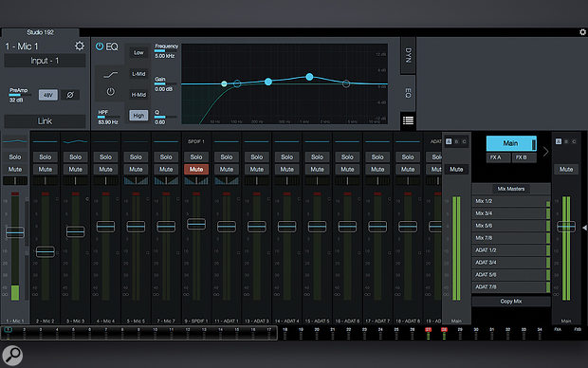588x368 pixels.
Task: Select ADAT 3/4 in Mix Masters
Action: 511,263
